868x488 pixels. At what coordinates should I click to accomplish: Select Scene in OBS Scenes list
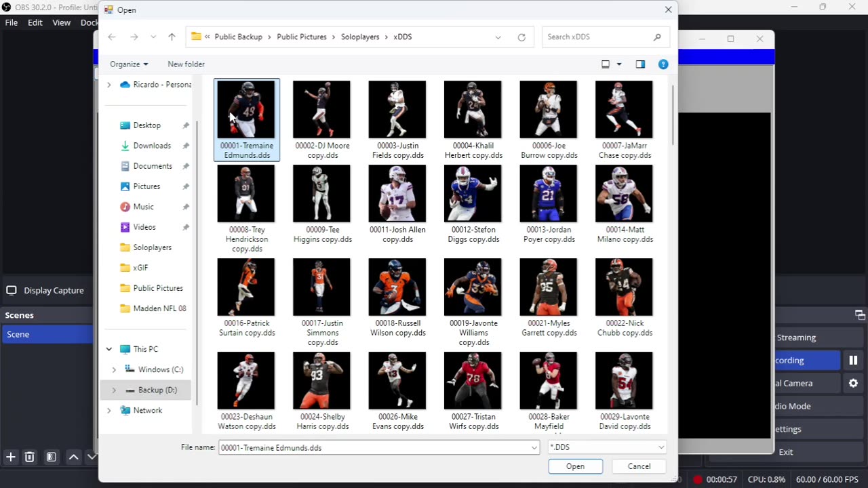pyautogui.click(x=47, y=334)
